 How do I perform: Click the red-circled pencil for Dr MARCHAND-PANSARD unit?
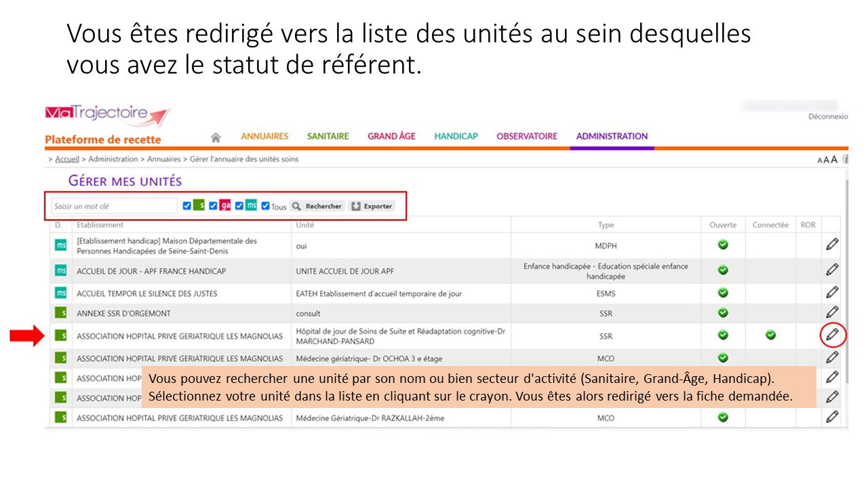(x=832, y=334)
